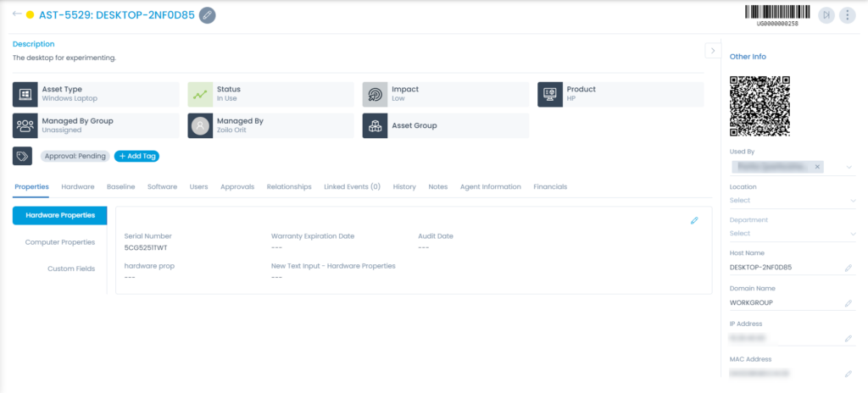This screenshot has width=868, height=393.
Task: Click the tag icon
Action: pyautogui.click(x=22, y=156)
